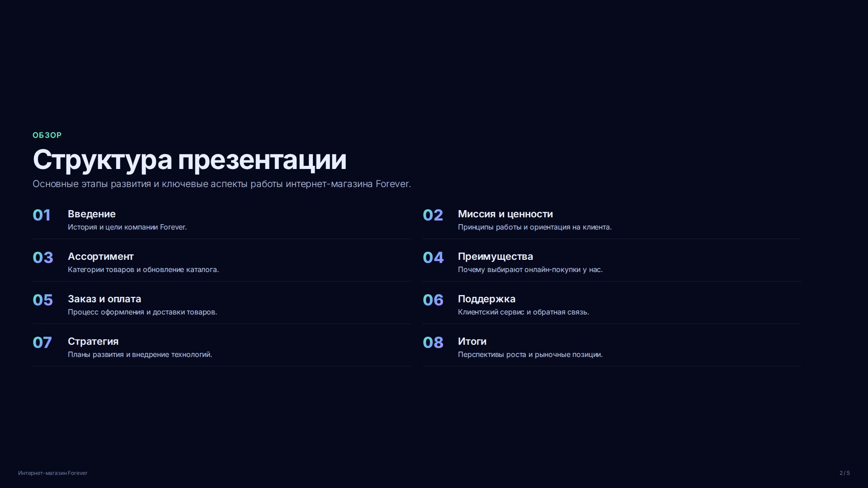868x488 pixels.
Task: Click 'Категории товаров и обновление каталога.'
Action: point(143,270)
